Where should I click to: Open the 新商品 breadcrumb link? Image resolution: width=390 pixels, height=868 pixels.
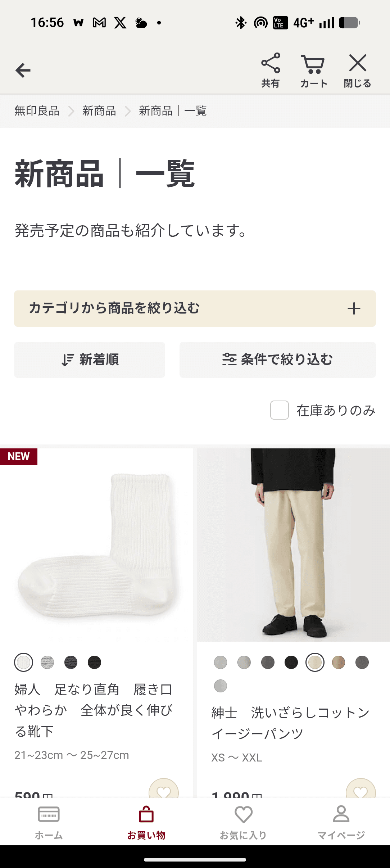click(x=99, y=111)
